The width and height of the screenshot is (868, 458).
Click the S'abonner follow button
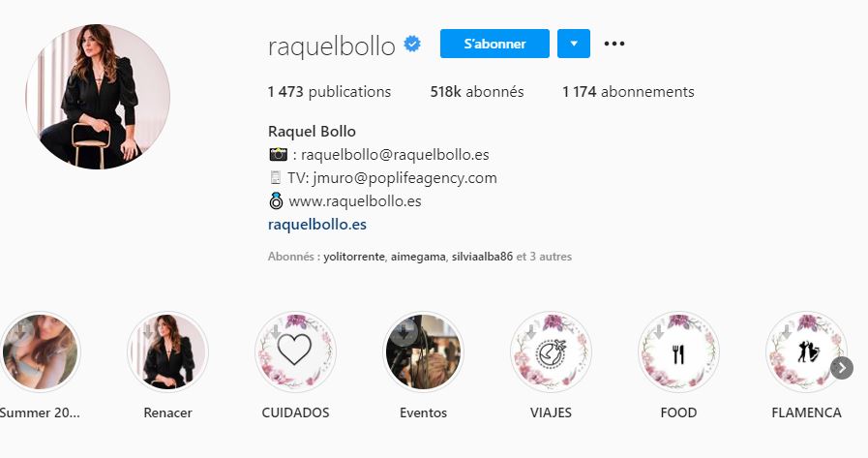pos(494,44)
